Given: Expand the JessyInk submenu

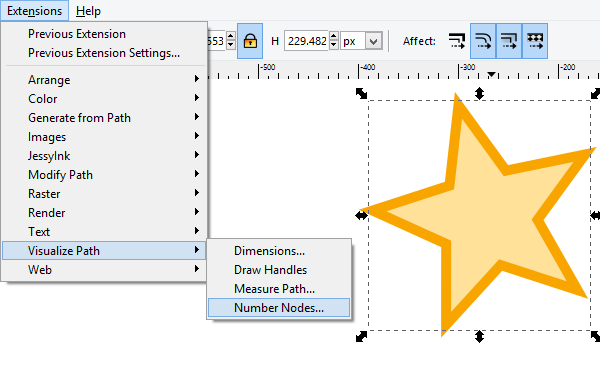Looking at the screenshot, I should (x=104, y=156).
